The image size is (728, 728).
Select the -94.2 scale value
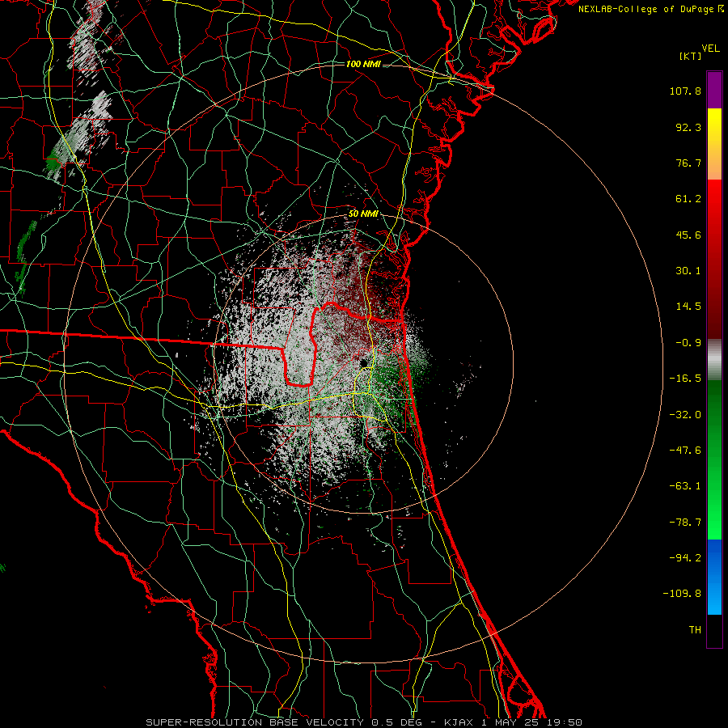(x=685, y=558)
